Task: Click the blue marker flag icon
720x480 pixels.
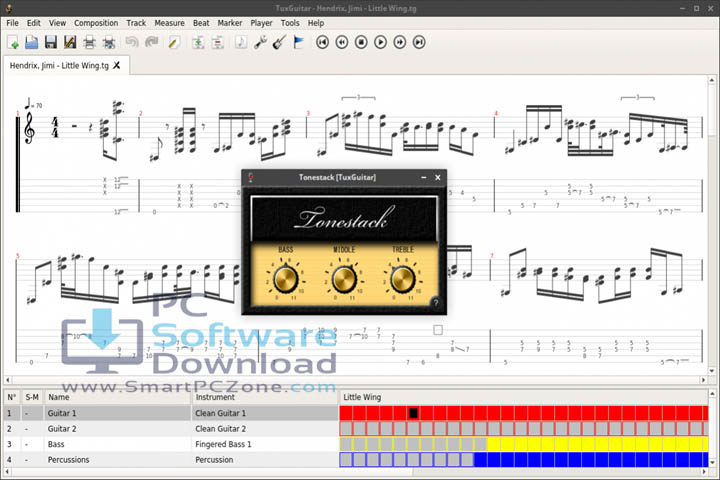Action: 298,42
